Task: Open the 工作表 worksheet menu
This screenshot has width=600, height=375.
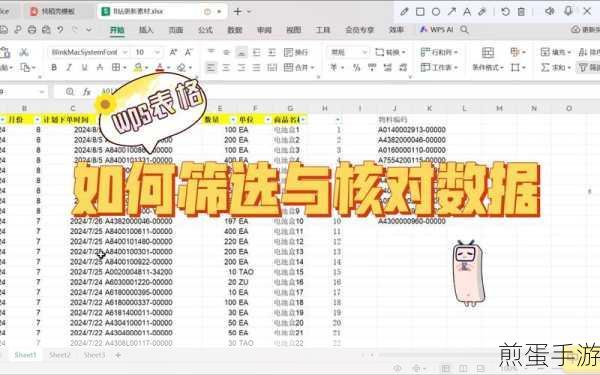Action: [439, 68]
